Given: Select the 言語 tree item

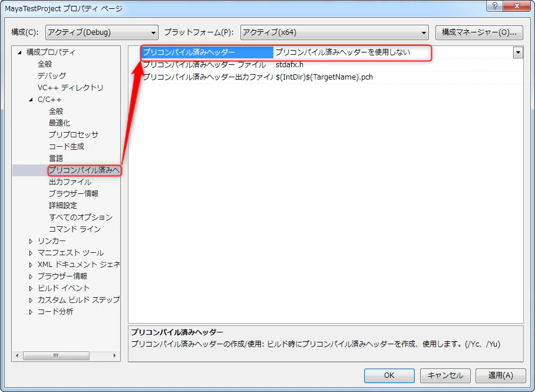Looking at the screenshot, I should coord(56,159).
